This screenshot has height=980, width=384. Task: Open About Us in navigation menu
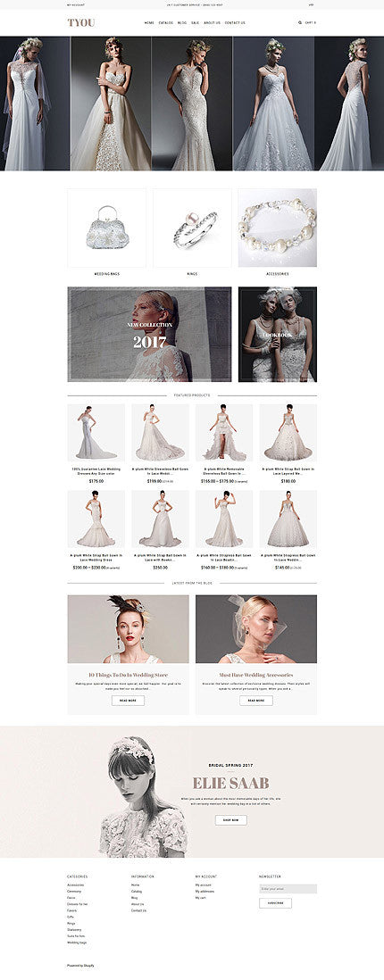click(x=212, y=22)
